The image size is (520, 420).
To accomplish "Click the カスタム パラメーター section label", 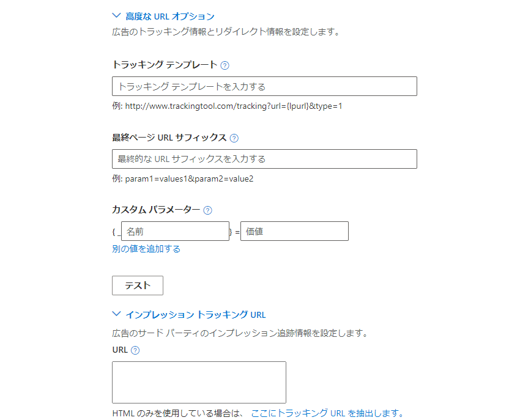I will tap(156, 210).
